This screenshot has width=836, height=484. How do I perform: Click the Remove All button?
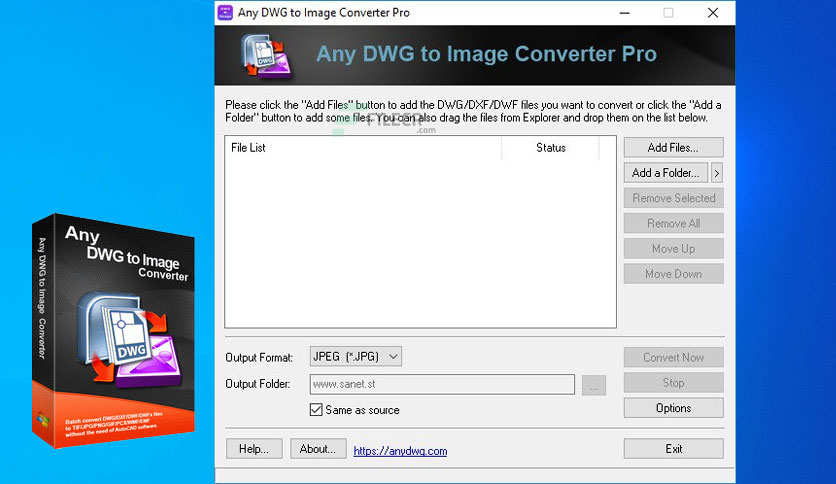(x=673, y=223)
